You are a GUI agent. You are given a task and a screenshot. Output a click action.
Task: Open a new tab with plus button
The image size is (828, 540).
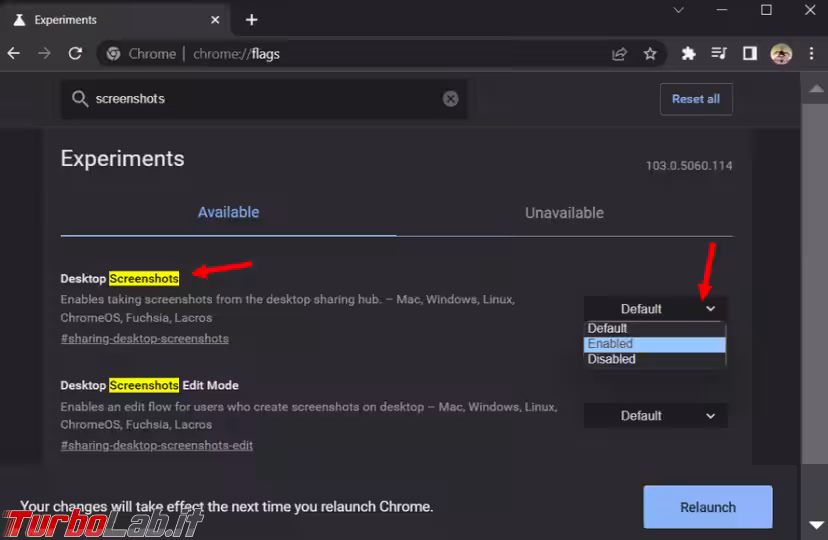tap(251, 20)
